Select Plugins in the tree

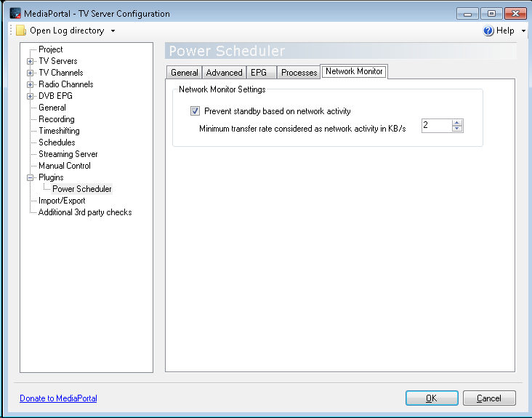tap(51, 177)
